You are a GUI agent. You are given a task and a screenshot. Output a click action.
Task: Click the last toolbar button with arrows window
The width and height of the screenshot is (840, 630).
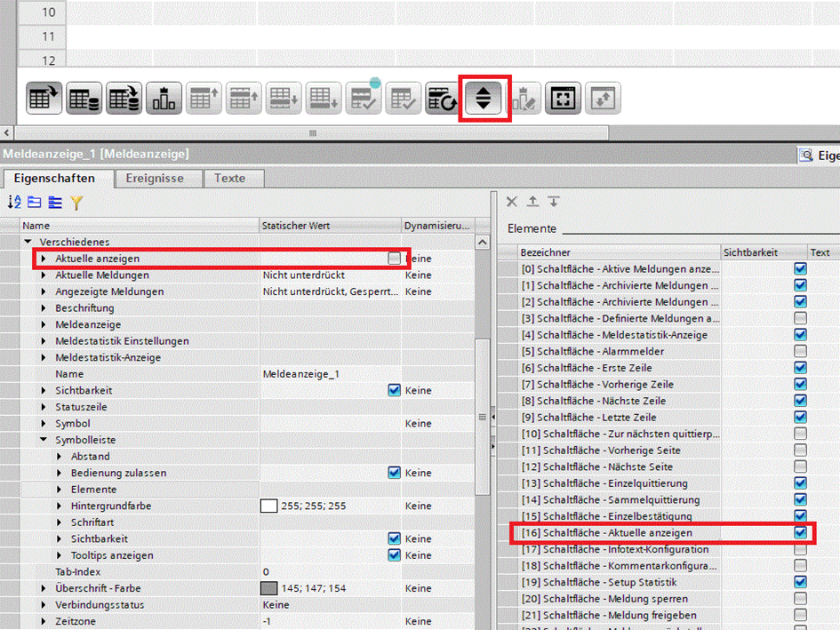(604, 98)
